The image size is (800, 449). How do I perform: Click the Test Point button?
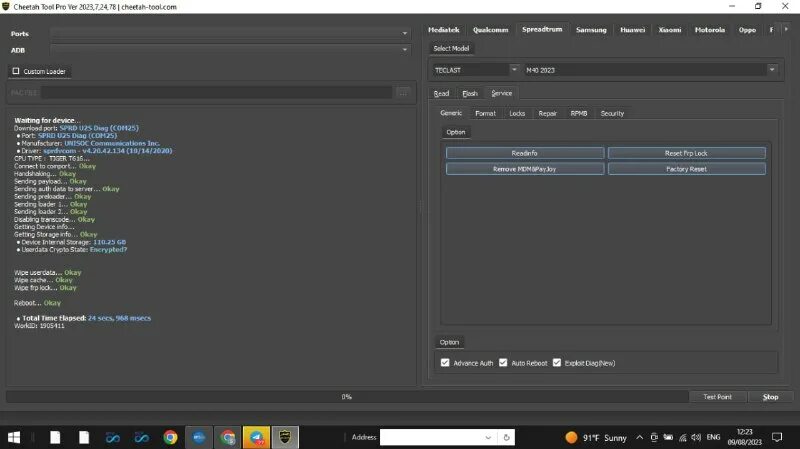(x=717, y=396)
